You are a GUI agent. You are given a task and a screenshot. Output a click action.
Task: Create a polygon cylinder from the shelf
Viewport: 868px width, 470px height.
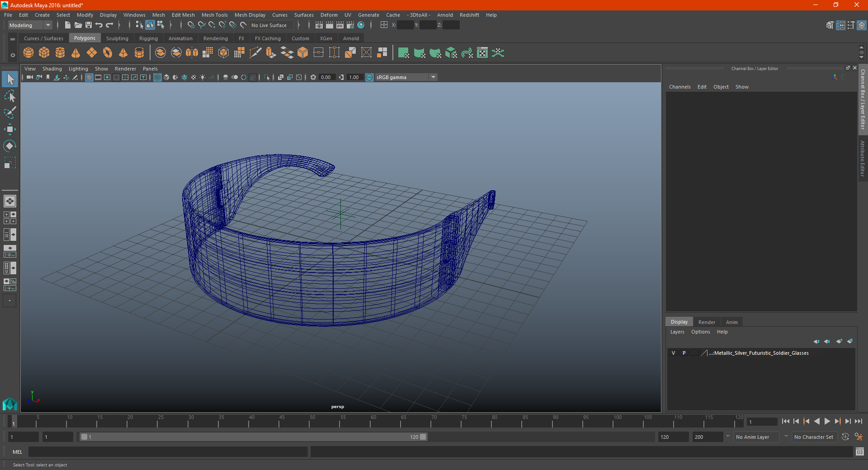point(60,53)
